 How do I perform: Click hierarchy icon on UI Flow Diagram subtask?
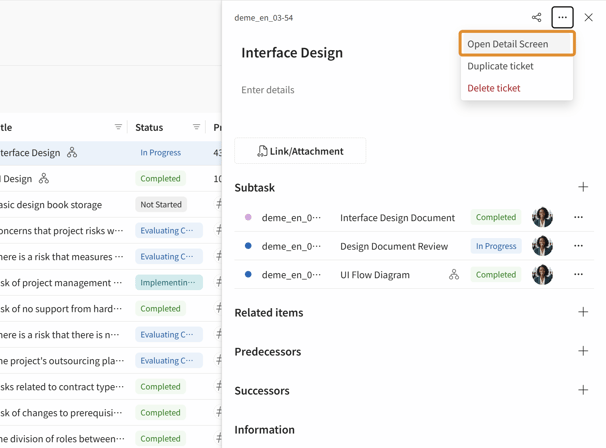pos(454,274)
